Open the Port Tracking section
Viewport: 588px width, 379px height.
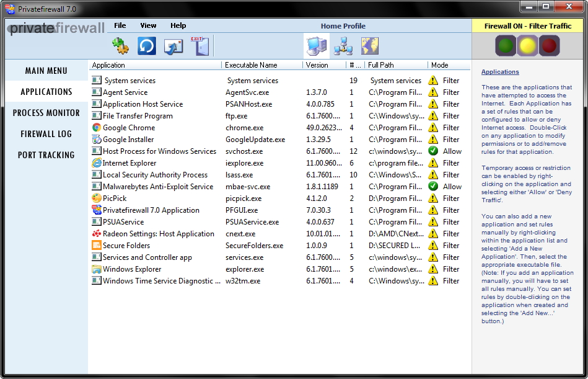pyautogui.click(x=46, y=155)
